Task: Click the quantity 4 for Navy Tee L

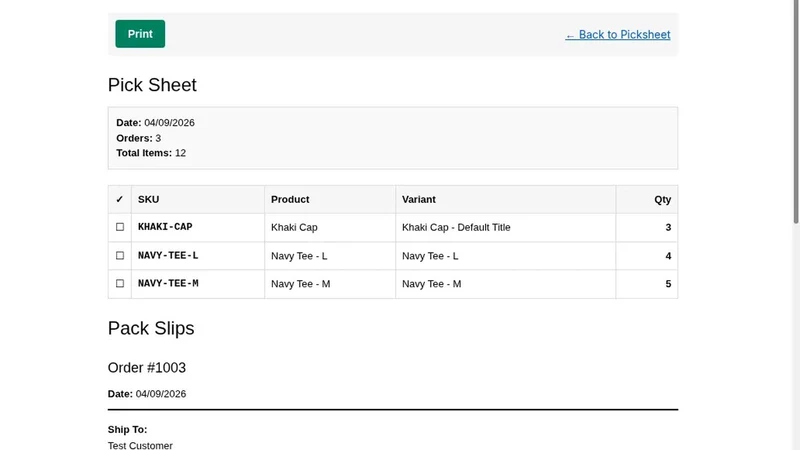Action: pos(668,256)
